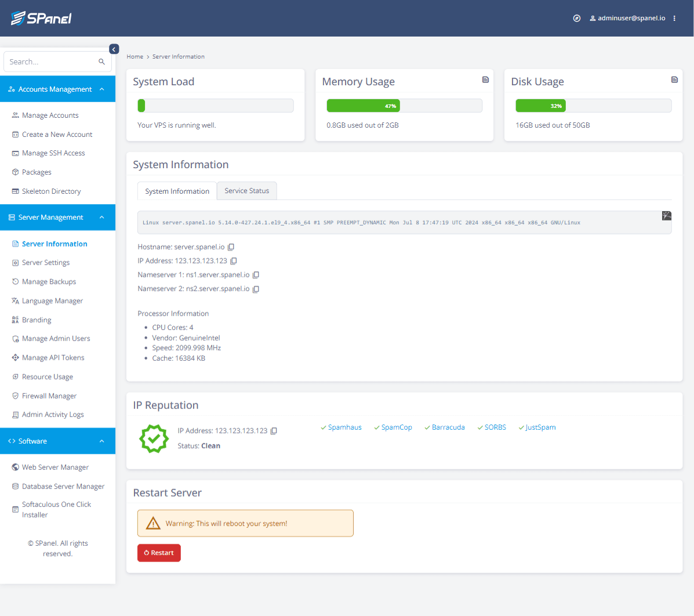Copy the IP address in IP Reputation section

coord(273,430)
